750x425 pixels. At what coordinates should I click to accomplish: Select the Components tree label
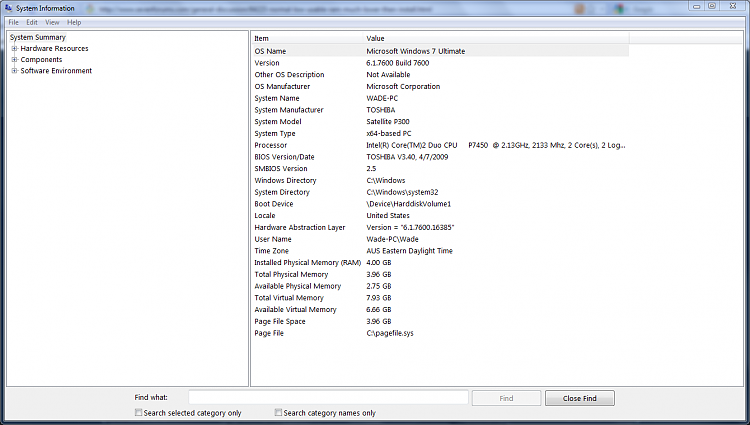coord(41,60)
